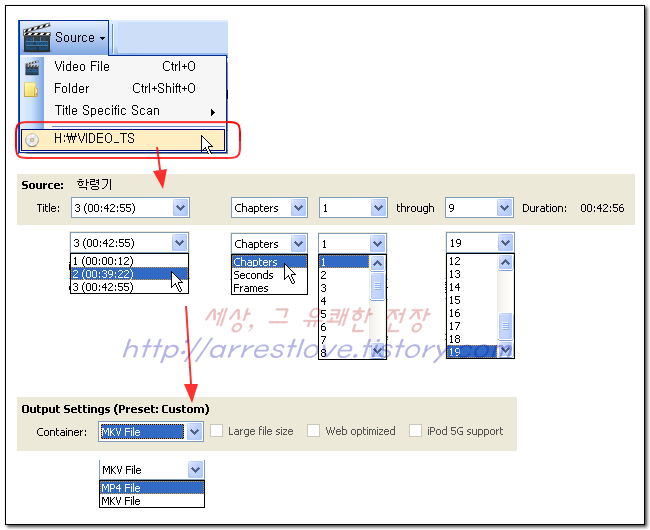Choose Chapters option in list

269,262
